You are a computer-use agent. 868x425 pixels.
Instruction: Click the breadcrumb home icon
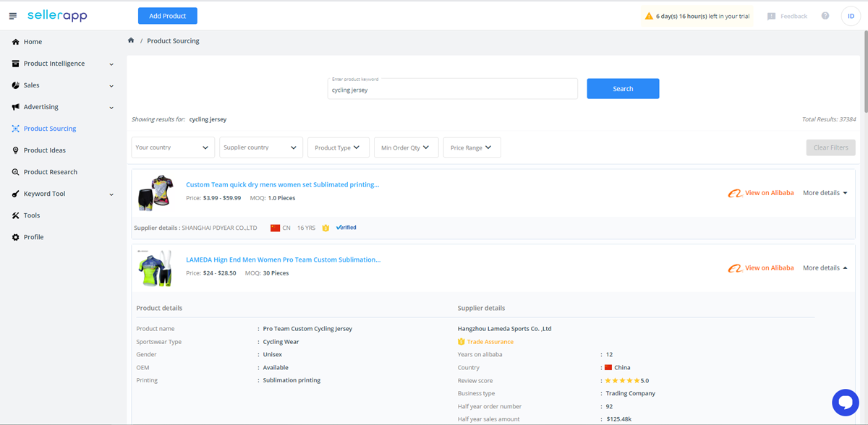[131, 40]
